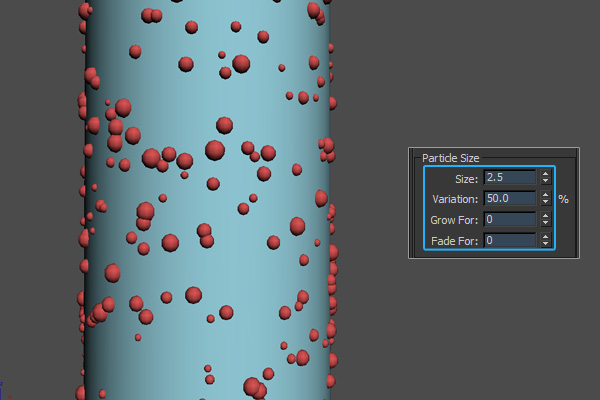Decrease Variation using the down spinner arrow
Image resolution: width=600 pixels, height=400 pixels.
click(545, 203)
